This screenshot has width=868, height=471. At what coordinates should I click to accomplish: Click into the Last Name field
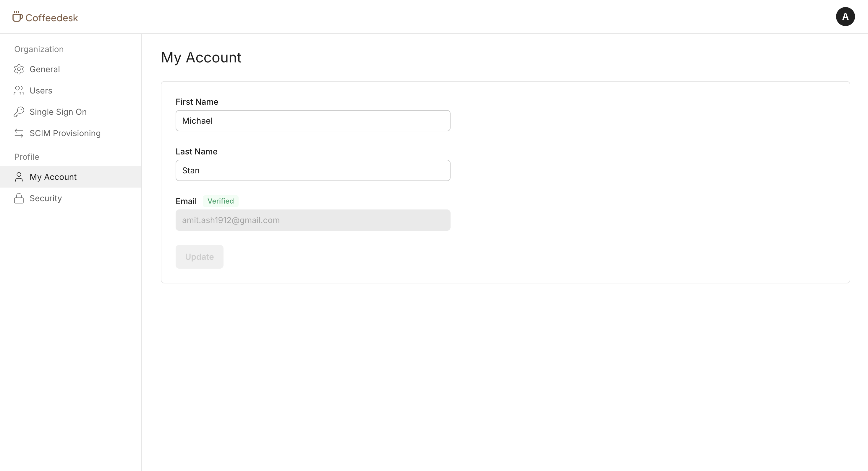(313, 170)
